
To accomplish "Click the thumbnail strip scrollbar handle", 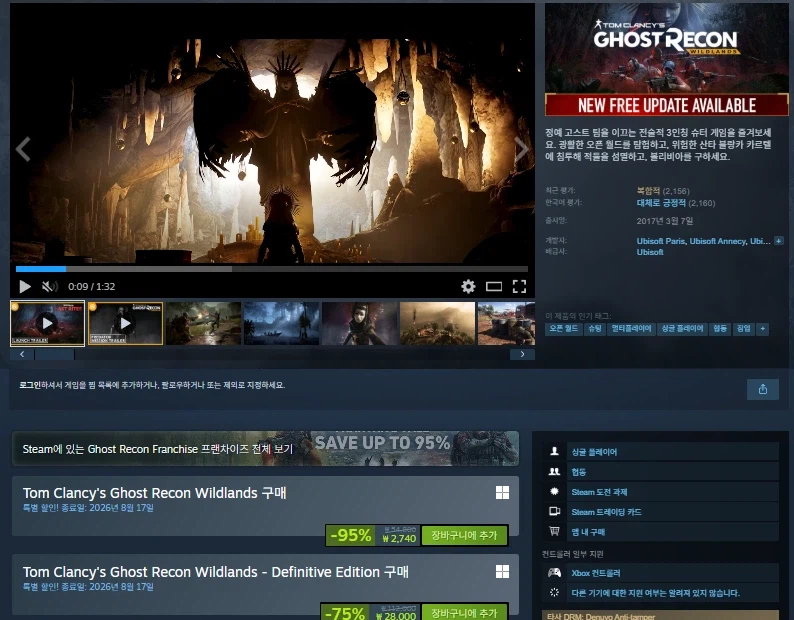I will (54, 355).
